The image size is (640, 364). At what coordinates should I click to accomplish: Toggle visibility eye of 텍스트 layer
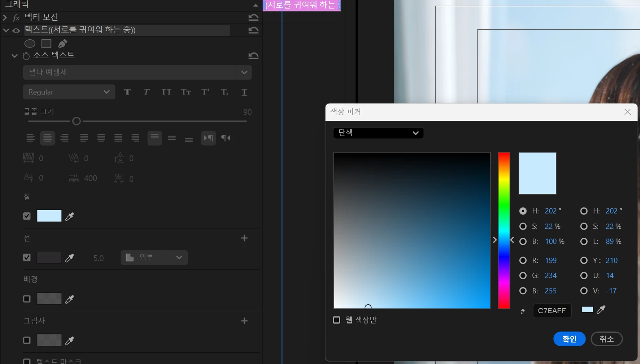pyautogui.click(x=16, y=30)
